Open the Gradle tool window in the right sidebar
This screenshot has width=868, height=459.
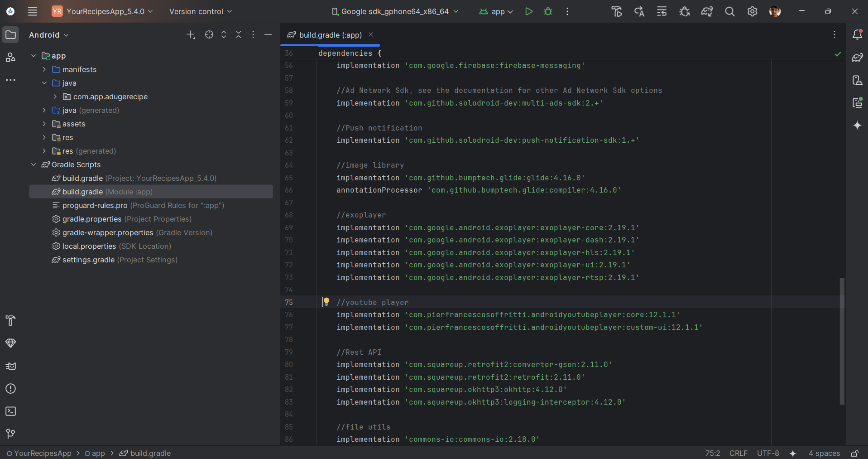coord(857,58)
